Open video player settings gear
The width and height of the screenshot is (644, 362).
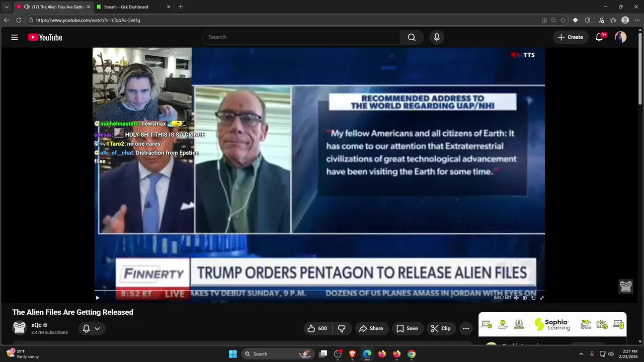coord(525,298)
